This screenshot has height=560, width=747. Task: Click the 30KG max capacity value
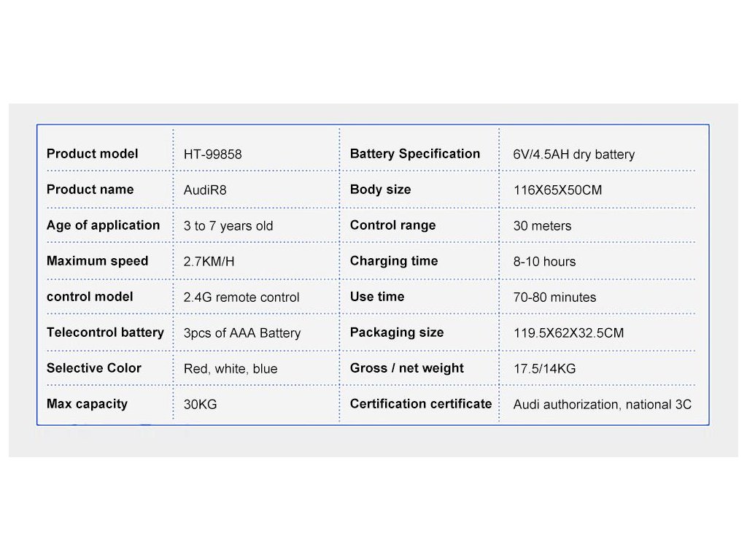tap(200, 404)
